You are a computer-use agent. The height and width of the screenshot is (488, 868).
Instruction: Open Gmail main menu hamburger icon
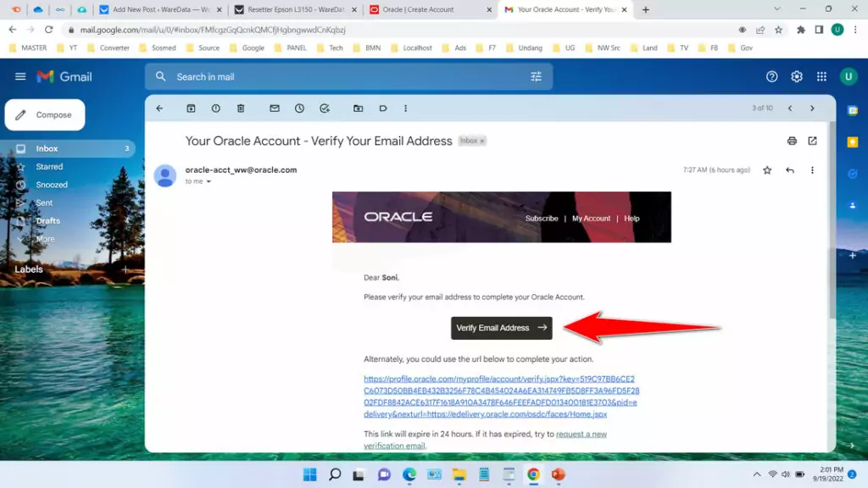(x=20, y=76)
